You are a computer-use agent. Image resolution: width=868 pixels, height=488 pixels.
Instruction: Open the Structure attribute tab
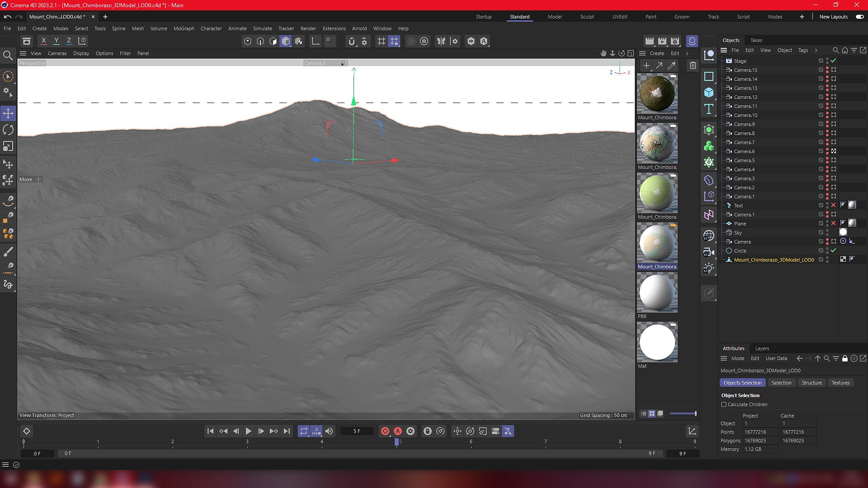(811, 383)
